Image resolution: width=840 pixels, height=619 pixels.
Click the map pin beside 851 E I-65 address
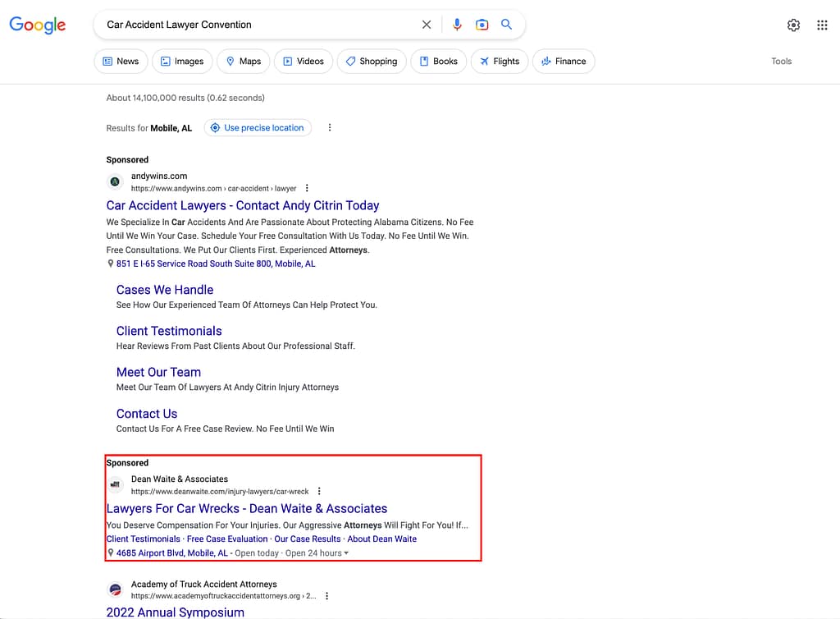click(111, 264)
